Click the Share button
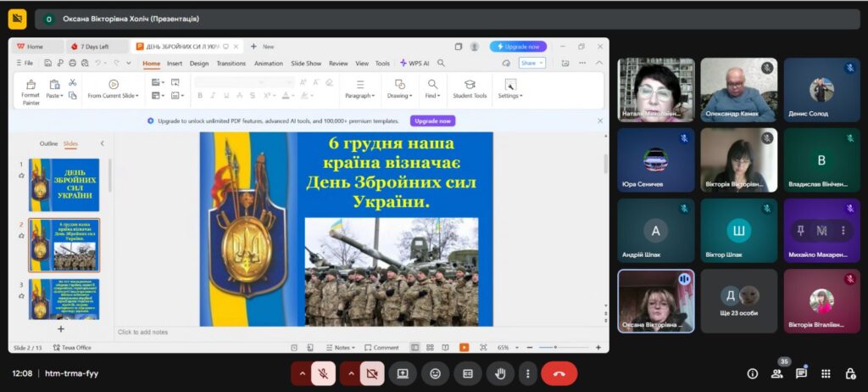868x392 pixels. click(531, 63)
